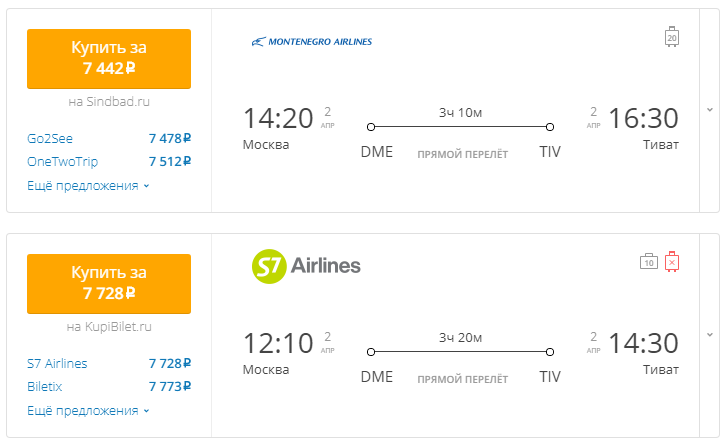723x441 pixels.
Task: Click DME departure point on Montenegro flight line
Action: [x=371, y=127]
